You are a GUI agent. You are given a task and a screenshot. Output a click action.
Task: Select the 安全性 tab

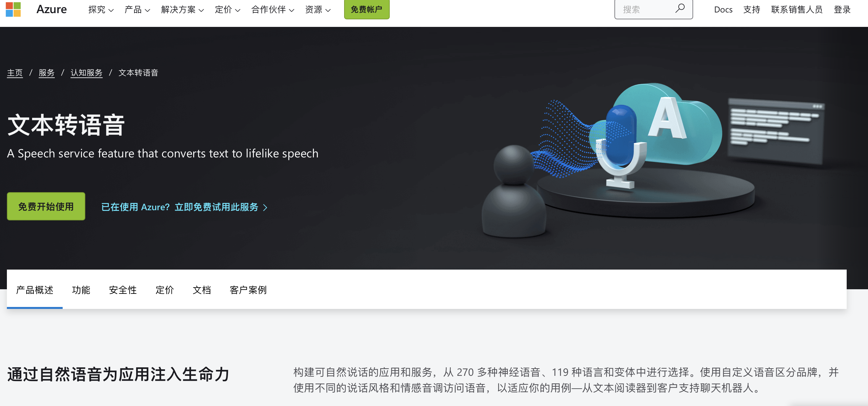click(123, 290)
